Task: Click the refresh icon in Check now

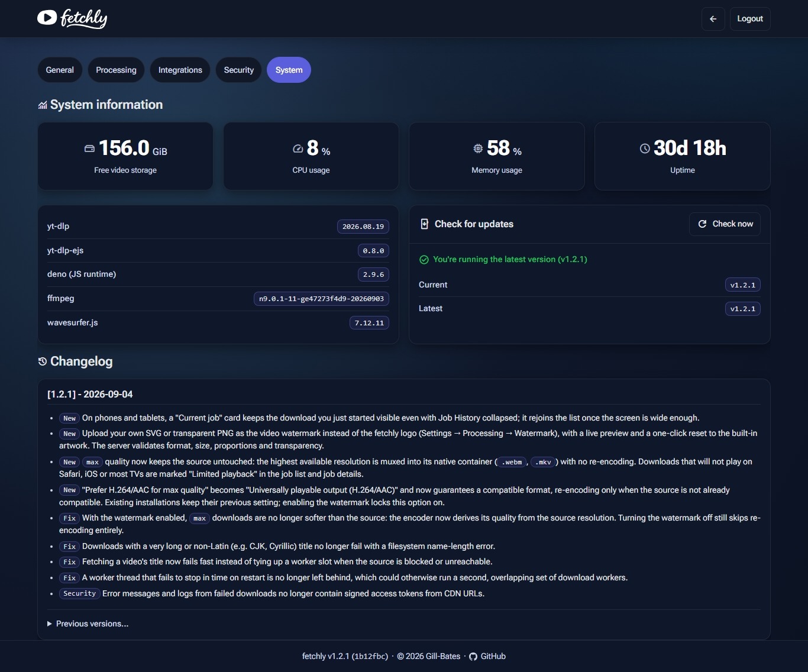Action: (x=703, y=224)
